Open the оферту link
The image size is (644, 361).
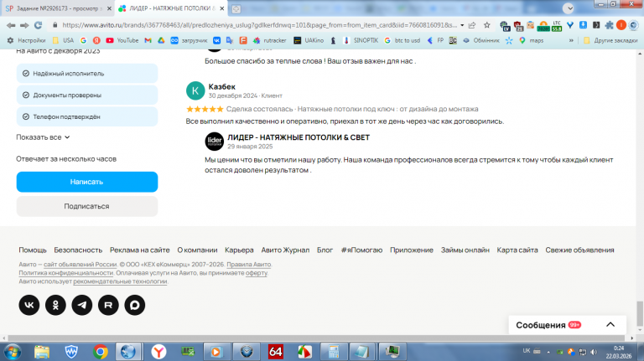tap(257, 273)
